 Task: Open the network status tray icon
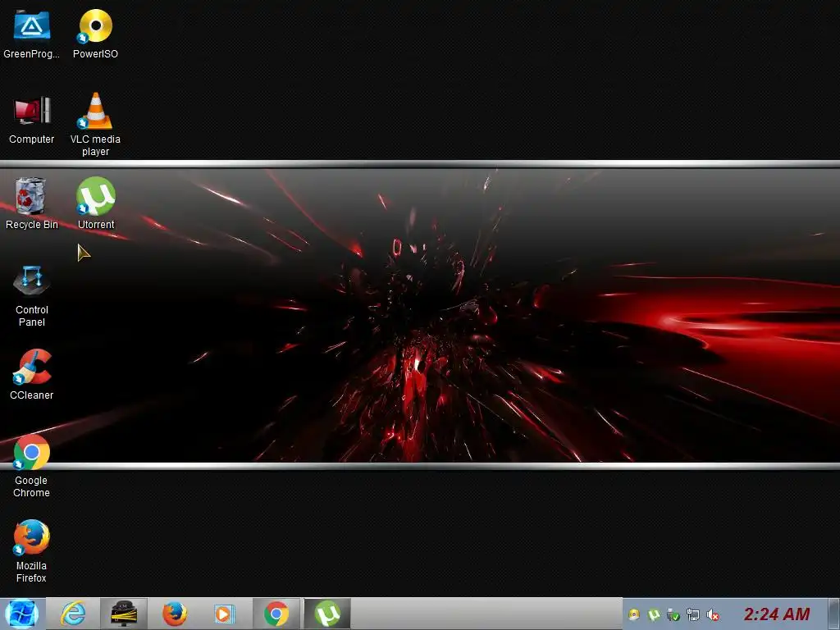pos(692,614)
